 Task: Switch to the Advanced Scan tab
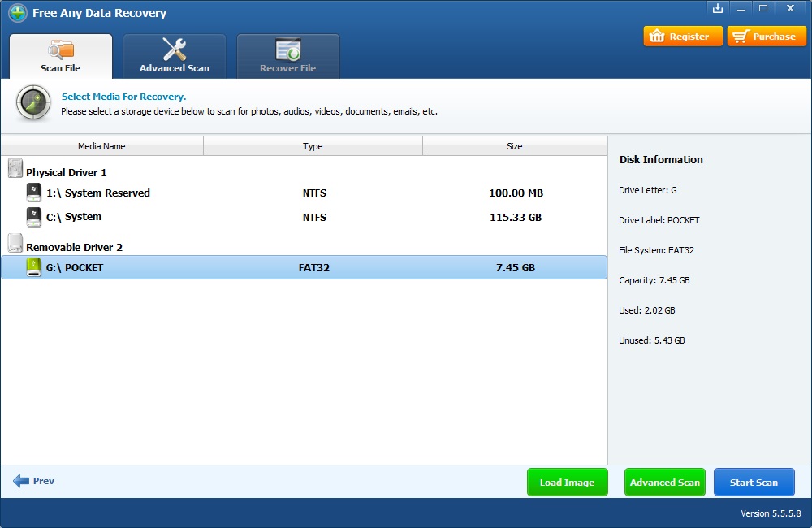coord(174,55)
